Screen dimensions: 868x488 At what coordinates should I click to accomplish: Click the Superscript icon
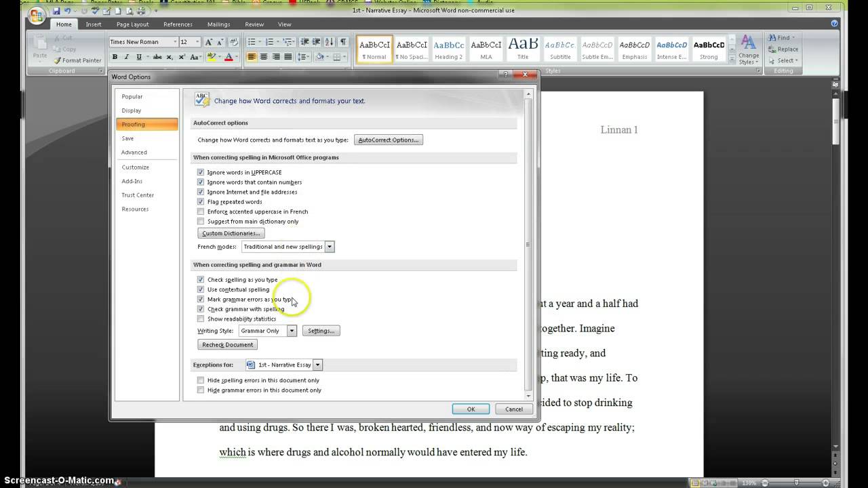(x=182, y=57)
